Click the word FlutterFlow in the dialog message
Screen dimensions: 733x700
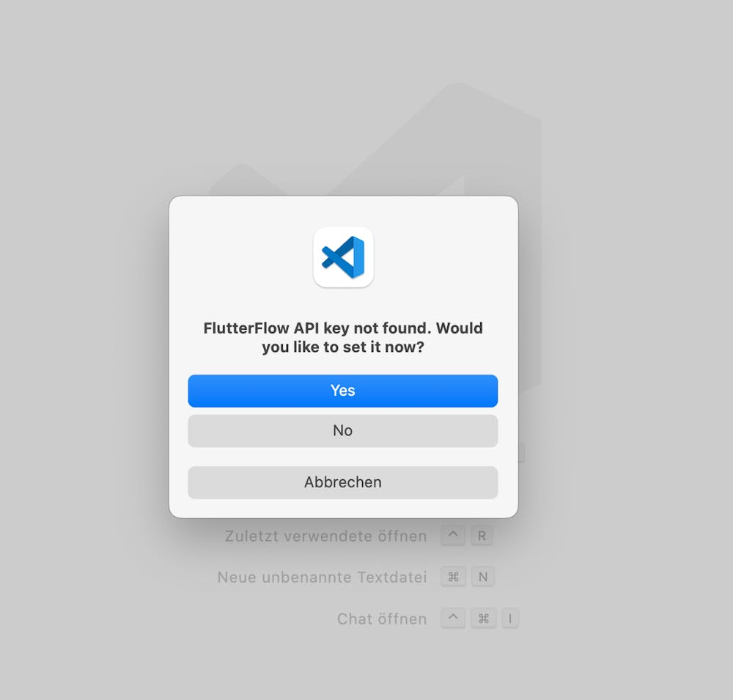click(246, 328)
